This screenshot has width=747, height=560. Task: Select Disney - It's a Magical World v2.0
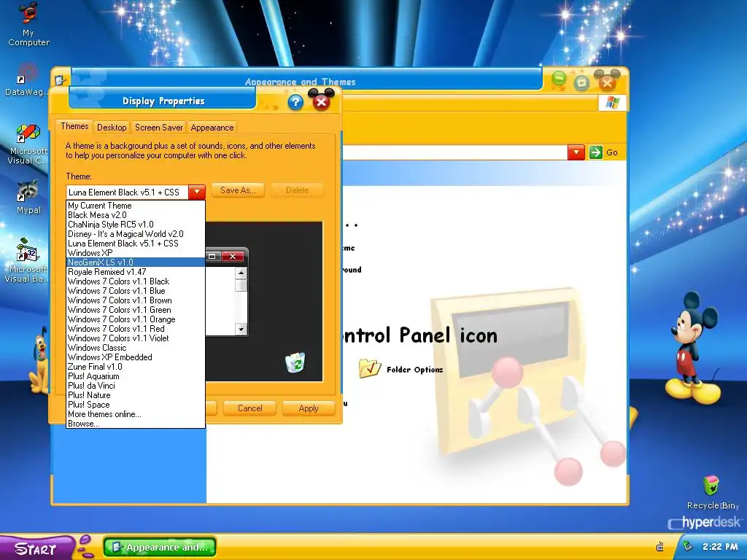point(136,234)
